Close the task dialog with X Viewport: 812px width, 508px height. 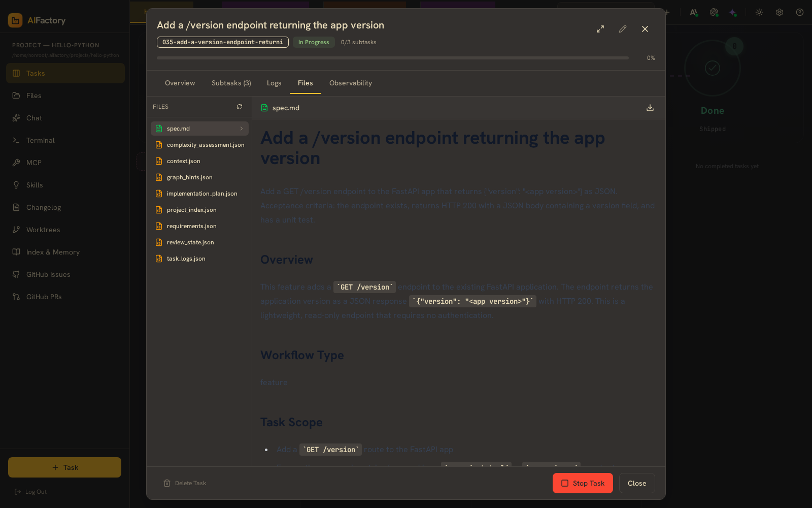(645, 29)
